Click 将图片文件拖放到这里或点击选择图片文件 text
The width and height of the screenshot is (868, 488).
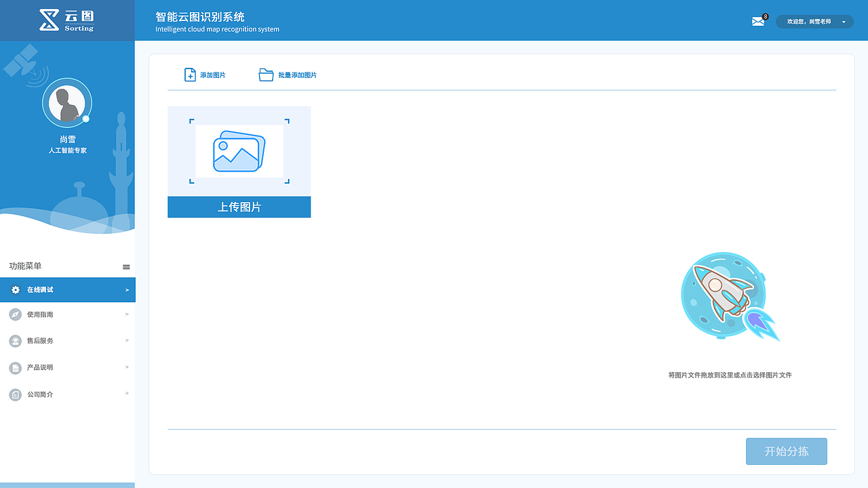pos(730,375)
